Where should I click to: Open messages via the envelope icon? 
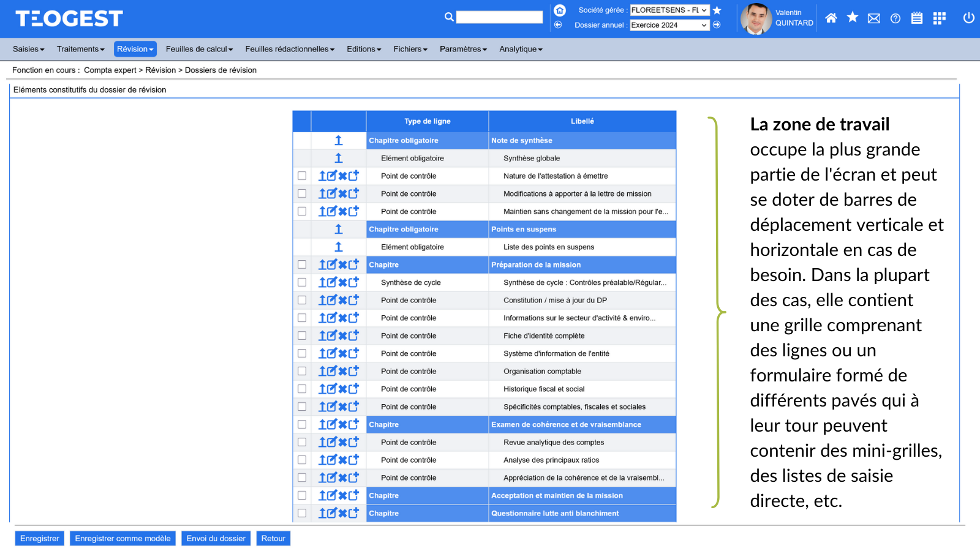point(874,18)
